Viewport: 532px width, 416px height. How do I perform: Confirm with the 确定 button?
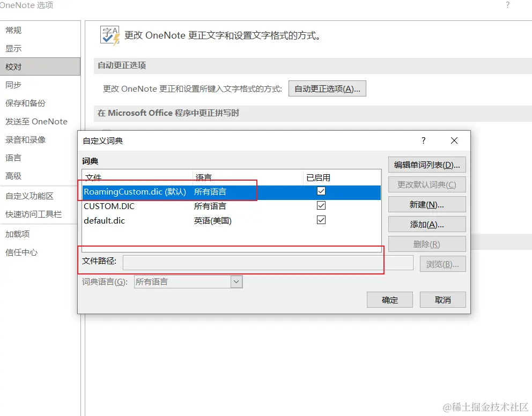[x=389, y=299]
